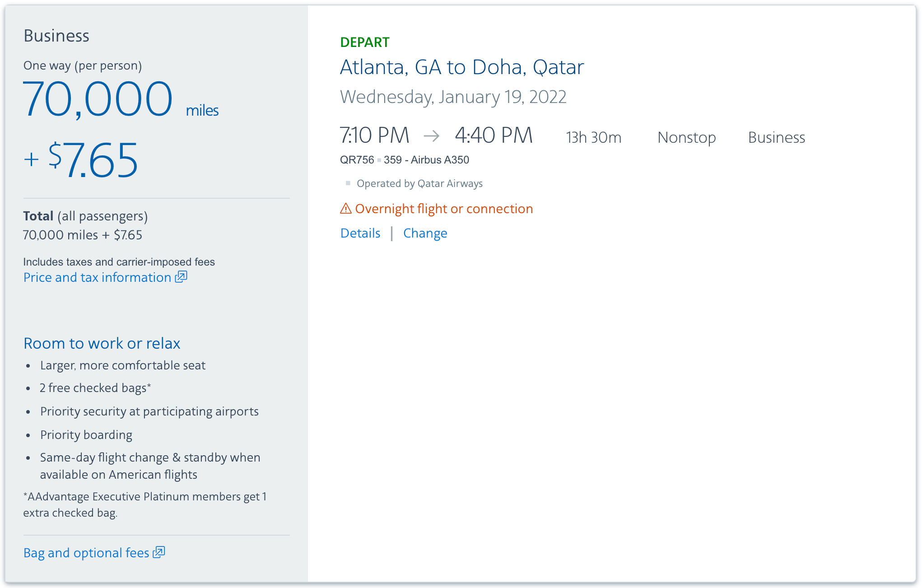Image resolution: width=922 pixels, height=588 pixels.
Task: Click the 2 free checked bags bullet
Action: click(95, 388)
